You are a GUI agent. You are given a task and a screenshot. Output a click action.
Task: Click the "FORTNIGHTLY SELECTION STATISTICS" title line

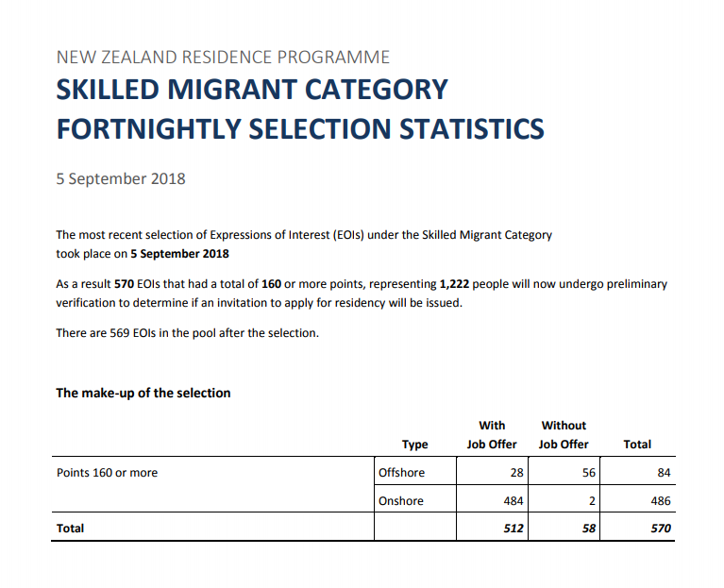[300, 128]
